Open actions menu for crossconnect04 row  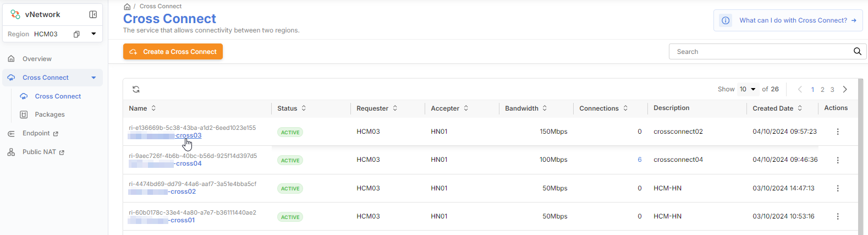click(x=838, y=160)
